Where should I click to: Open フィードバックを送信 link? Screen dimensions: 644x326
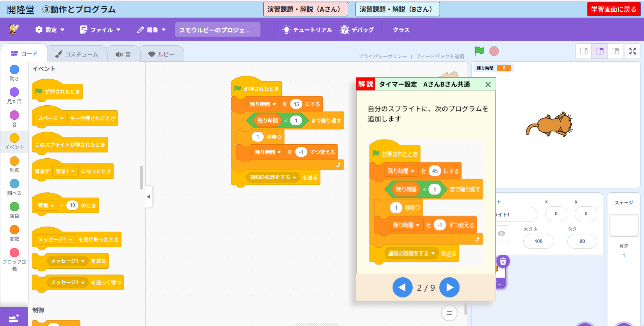pos(440,56)
